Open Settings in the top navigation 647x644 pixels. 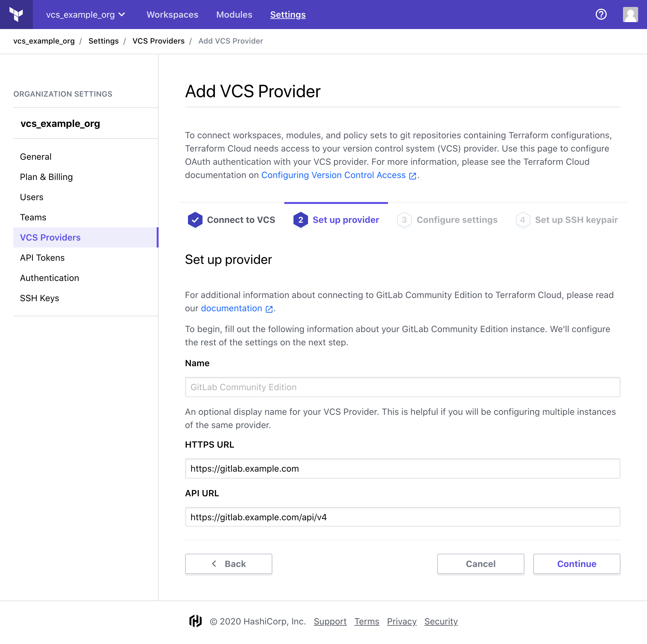pos(288,15)
